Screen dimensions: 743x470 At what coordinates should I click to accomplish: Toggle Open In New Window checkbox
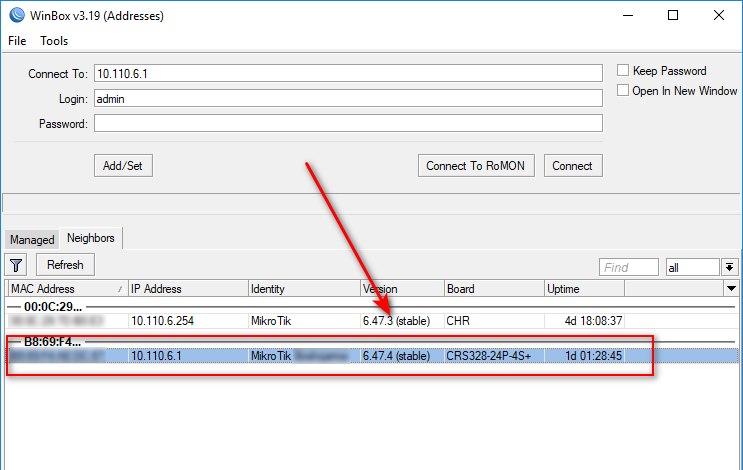pyautogui.click(x=623, y=90)
